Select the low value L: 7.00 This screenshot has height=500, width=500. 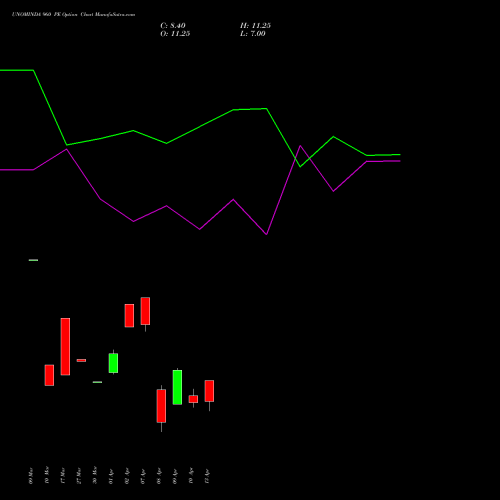253,34
